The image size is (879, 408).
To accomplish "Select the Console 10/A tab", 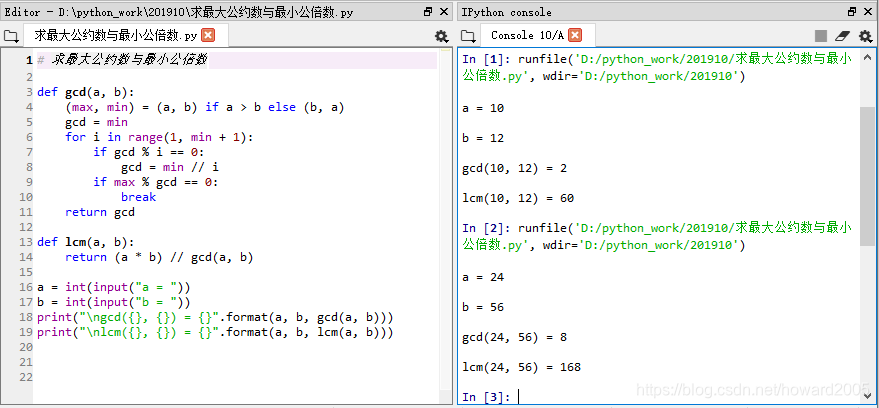I will 538,36.
